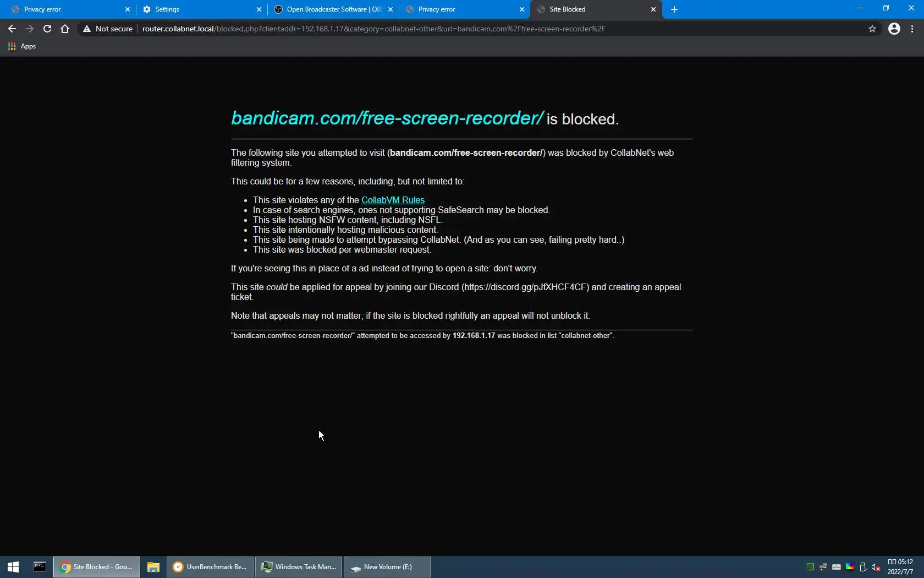Image resolution: width=924 pixels, height=578 pixels.
Task: Open a new browser tab
Action: (674, 9)
